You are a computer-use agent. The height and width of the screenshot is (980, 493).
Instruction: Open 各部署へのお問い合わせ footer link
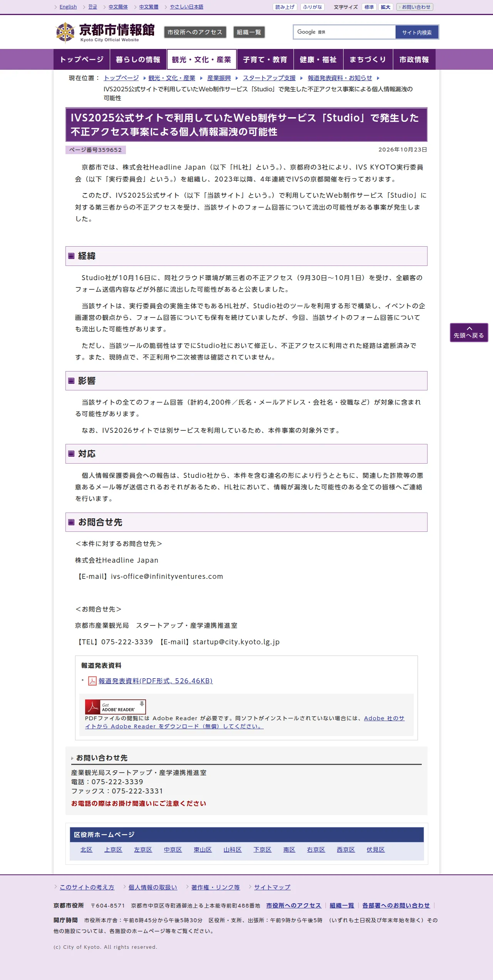(x=396, y=906)
